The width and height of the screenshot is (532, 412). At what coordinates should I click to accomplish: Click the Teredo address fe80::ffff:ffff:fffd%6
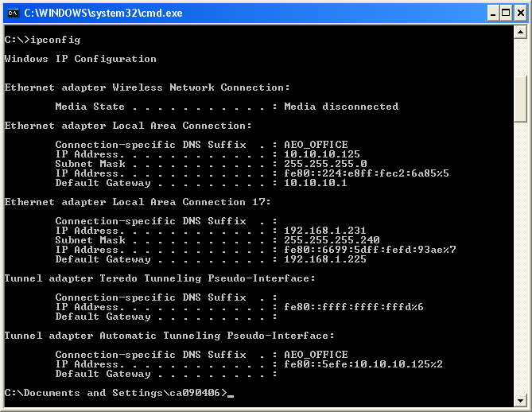(354, 307)
